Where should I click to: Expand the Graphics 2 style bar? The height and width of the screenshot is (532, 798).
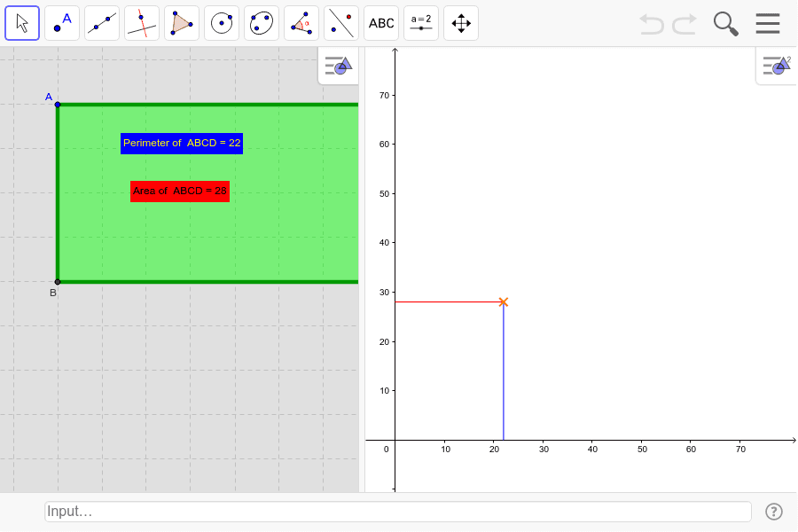776,65
